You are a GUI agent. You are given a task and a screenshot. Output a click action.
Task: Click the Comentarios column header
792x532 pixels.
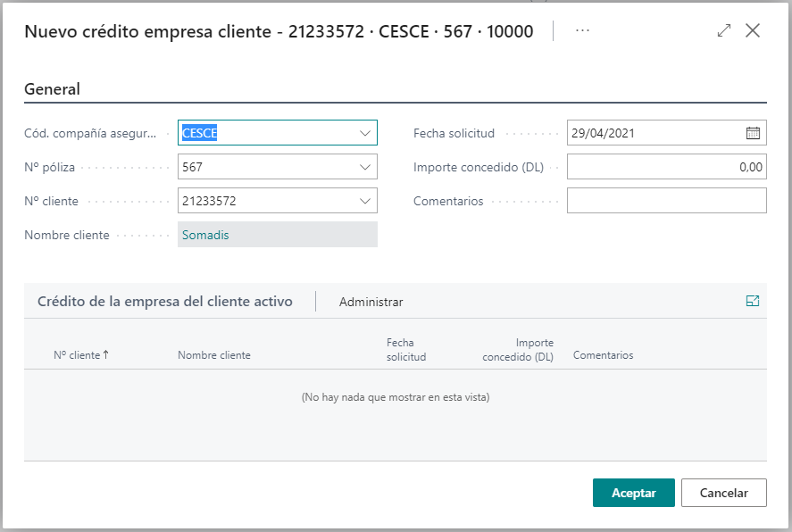pos(603,355)
